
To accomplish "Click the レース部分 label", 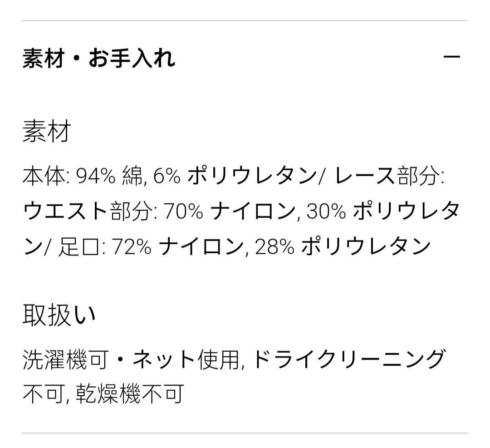I will click(x=389, y=176).
